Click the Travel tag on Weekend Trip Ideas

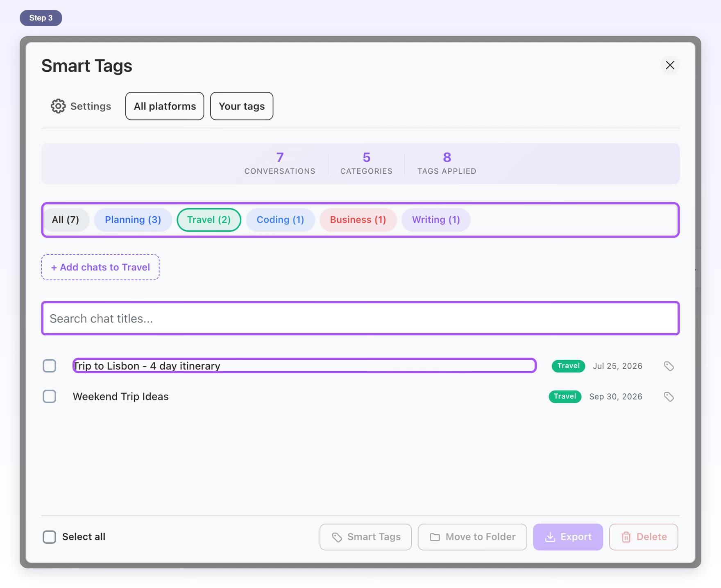(565, 397)
